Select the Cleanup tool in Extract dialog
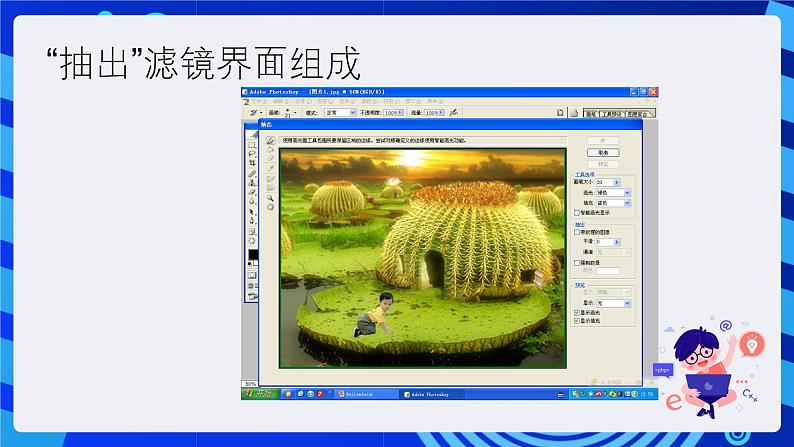The image size is (794, 447). pyautogui.click(x=270, y=178)
